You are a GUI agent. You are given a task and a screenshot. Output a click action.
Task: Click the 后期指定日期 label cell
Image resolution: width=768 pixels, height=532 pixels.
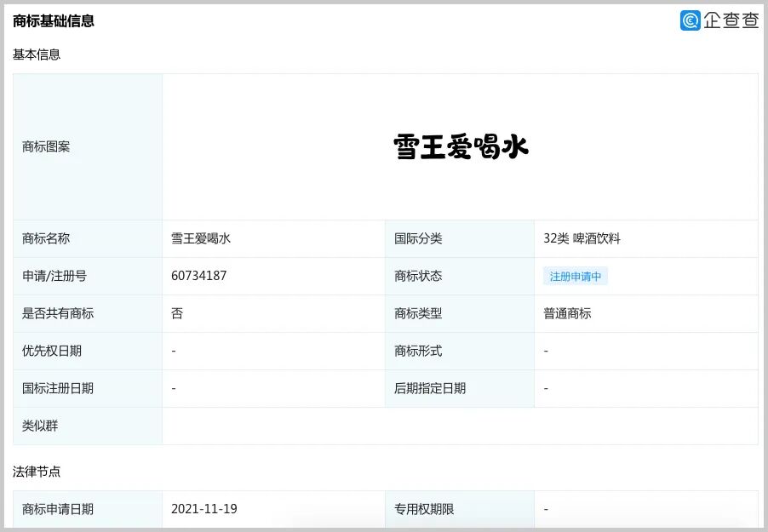460,388
